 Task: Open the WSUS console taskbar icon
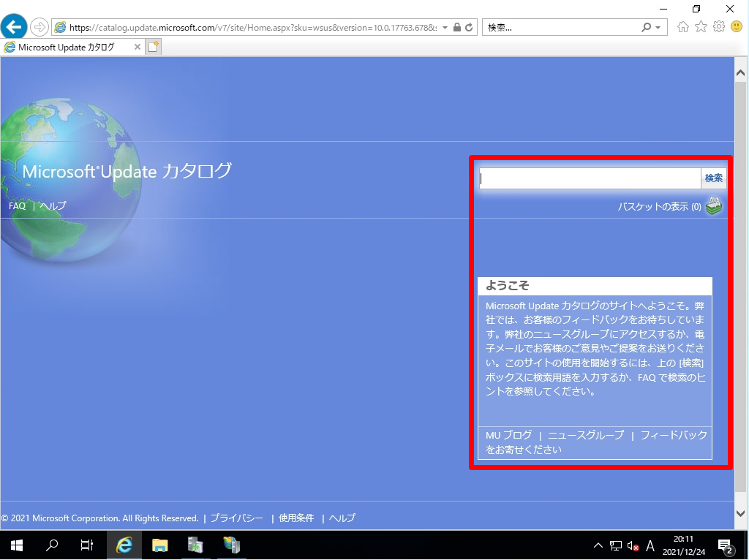(x=232, y=545)
